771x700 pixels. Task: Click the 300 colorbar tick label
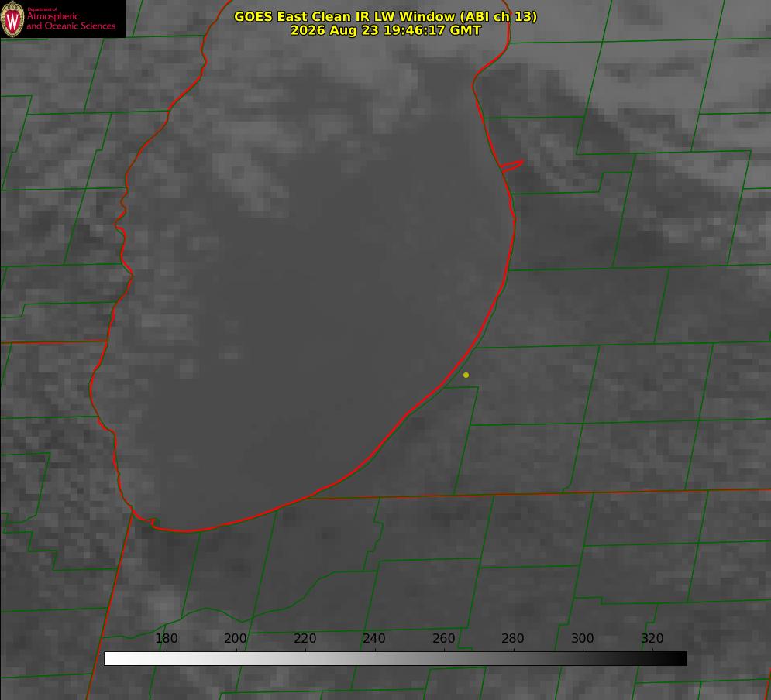(583, 638)
